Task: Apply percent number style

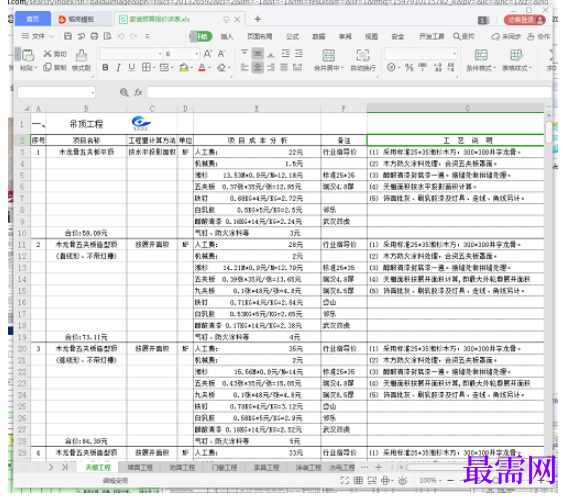Action: [x=409, y=67]
